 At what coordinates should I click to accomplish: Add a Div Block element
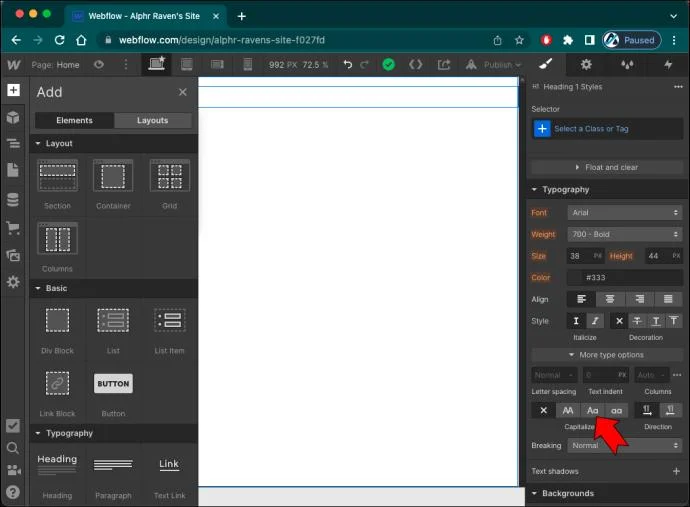coord(57,330)
